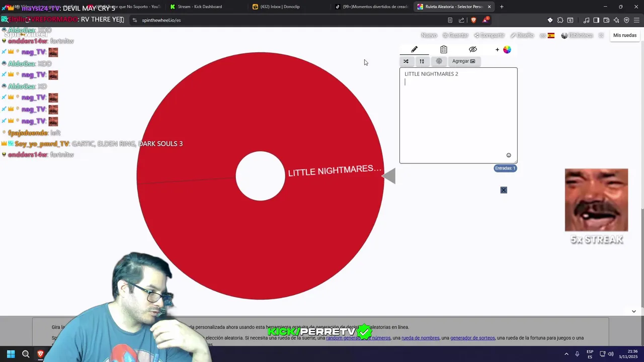Click the fullscreen icon beside Biblioteca
The width and height of the screenshot is (644, 362).
(601, 35)
